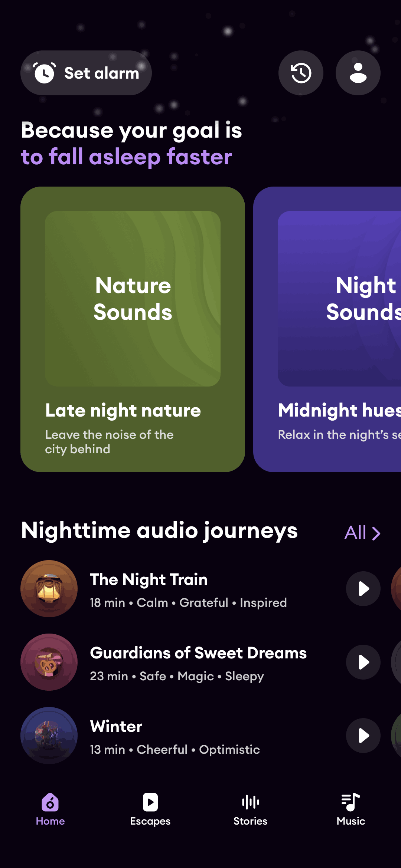
Task: Open the Home tab
Action: 50,809
